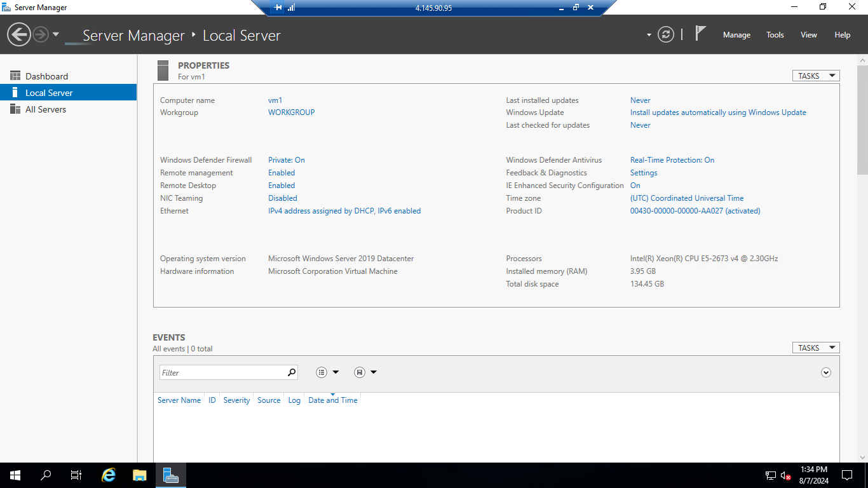Click the muted volume tray icon
The height and width of the screenshot is (488, 868).
[x=786, y=475]
